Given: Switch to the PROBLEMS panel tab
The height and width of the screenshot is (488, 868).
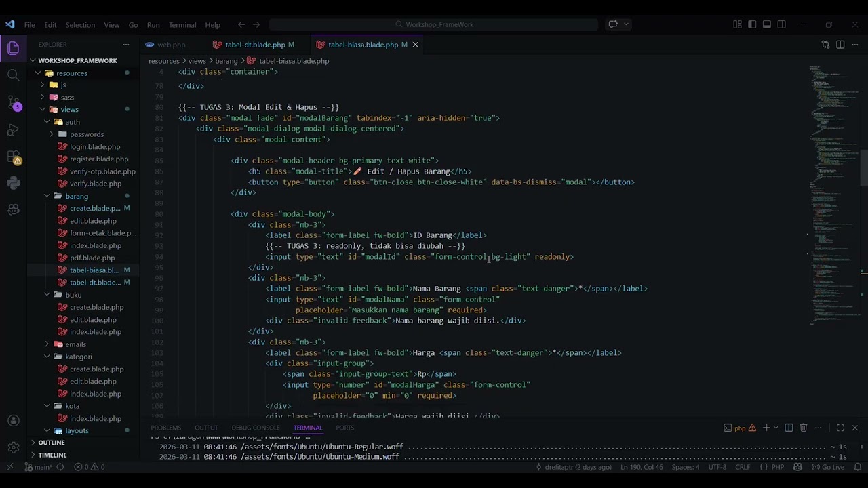Looking at the screenshot, I should point(166,428).
